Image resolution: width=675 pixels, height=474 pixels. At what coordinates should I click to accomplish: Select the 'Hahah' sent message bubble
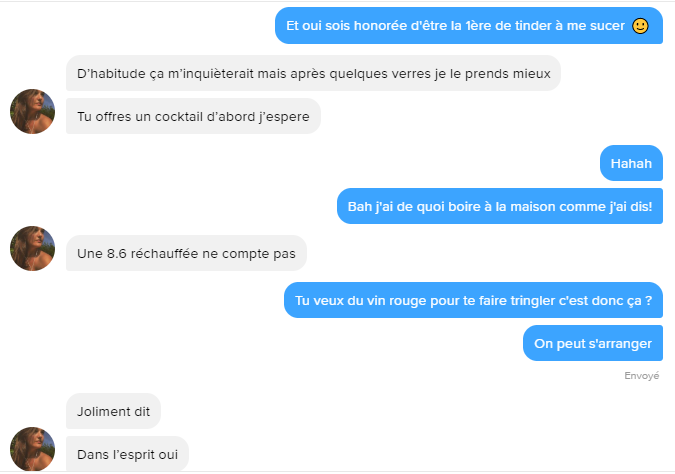pyautogui.click(x=631, y=163)
